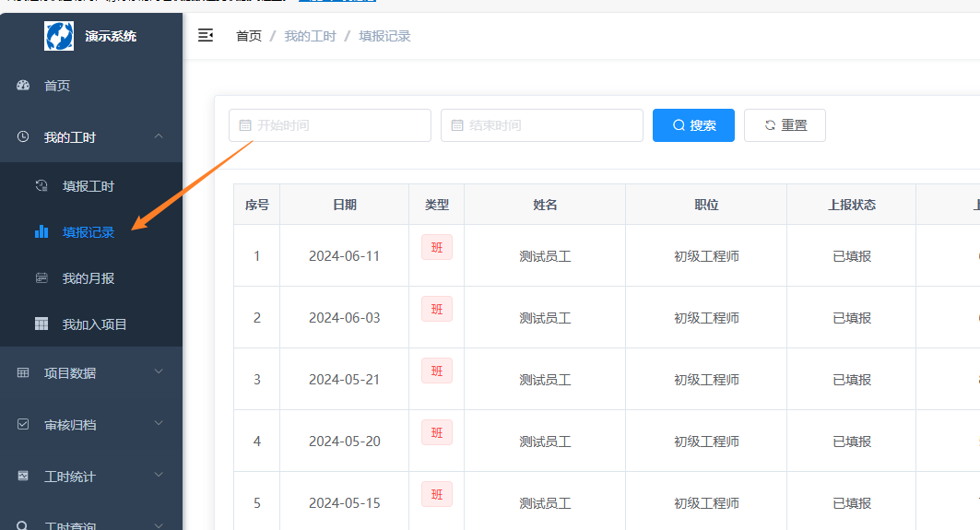Click 我的工时 in the breadcrumb
This screenshot has width=980, height=530.
click(x=310, y=36)
